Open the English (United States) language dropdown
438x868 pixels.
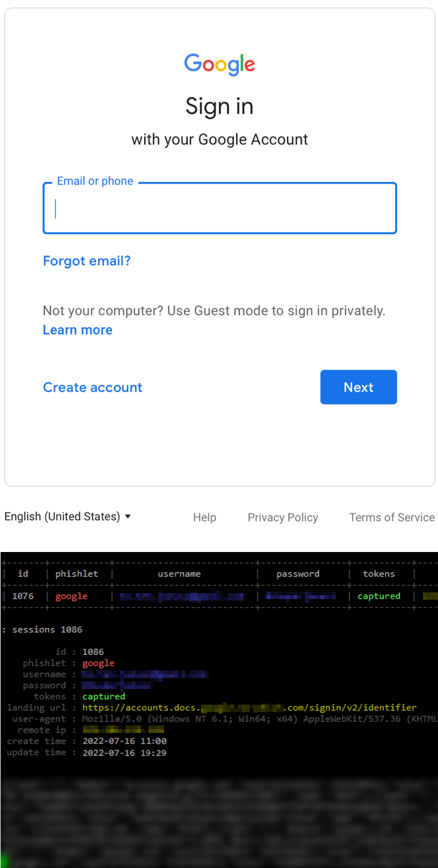67,517
